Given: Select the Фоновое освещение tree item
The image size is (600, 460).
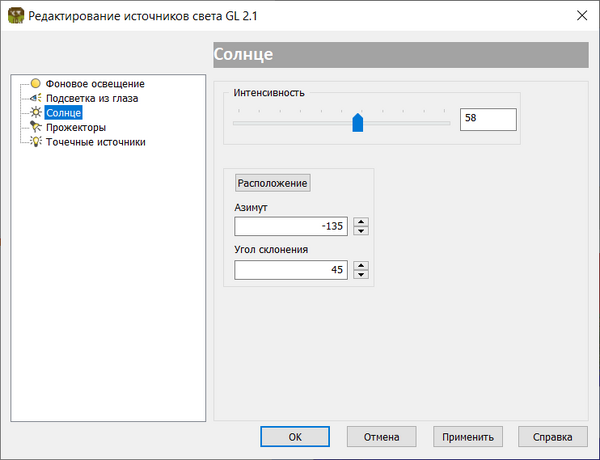Looking at the screenshot, I should pyautogui.click(x=95, y=83).
